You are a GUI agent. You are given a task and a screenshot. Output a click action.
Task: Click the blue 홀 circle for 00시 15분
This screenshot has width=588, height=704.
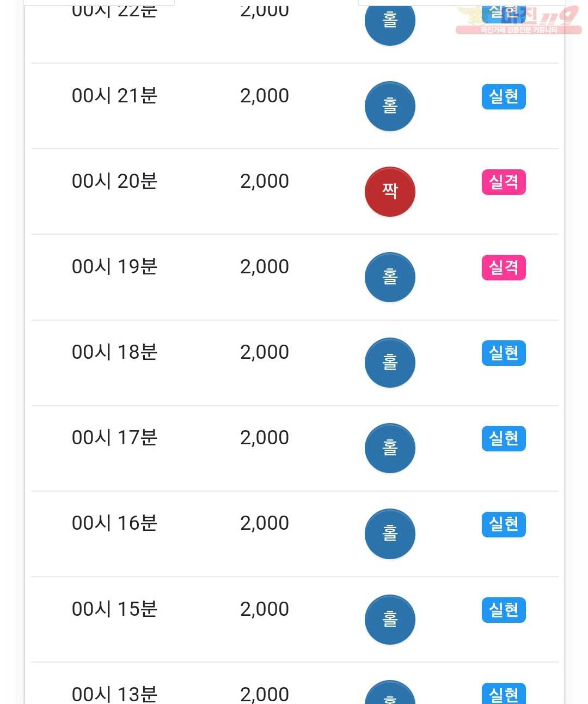[390, 620]
